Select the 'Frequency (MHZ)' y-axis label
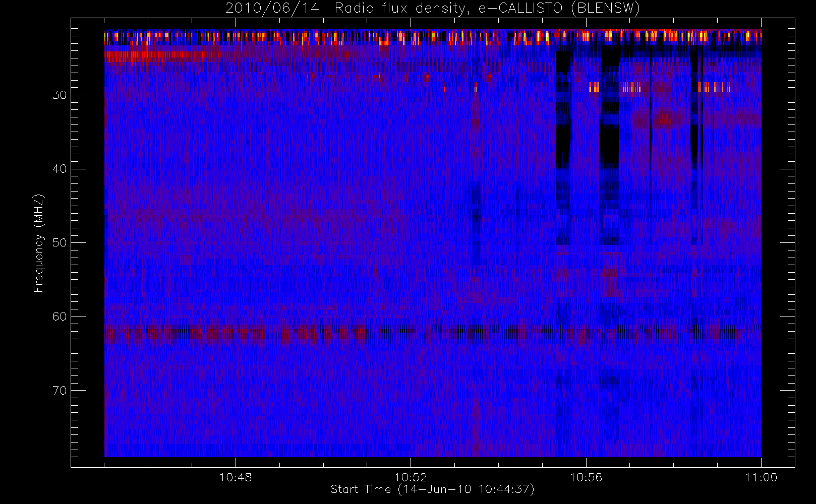This screenshot has height=504, width=816. pyautogui.click(x=39, y=243)
